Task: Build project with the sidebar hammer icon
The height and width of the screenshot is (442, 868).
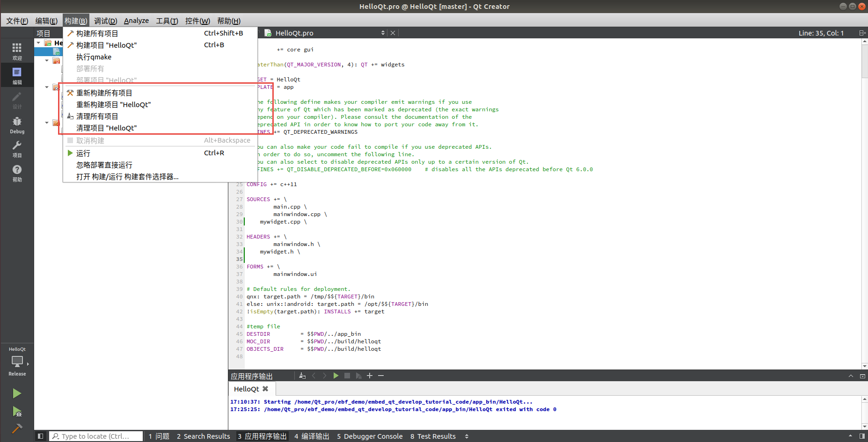Action: (x=17, y=428)
